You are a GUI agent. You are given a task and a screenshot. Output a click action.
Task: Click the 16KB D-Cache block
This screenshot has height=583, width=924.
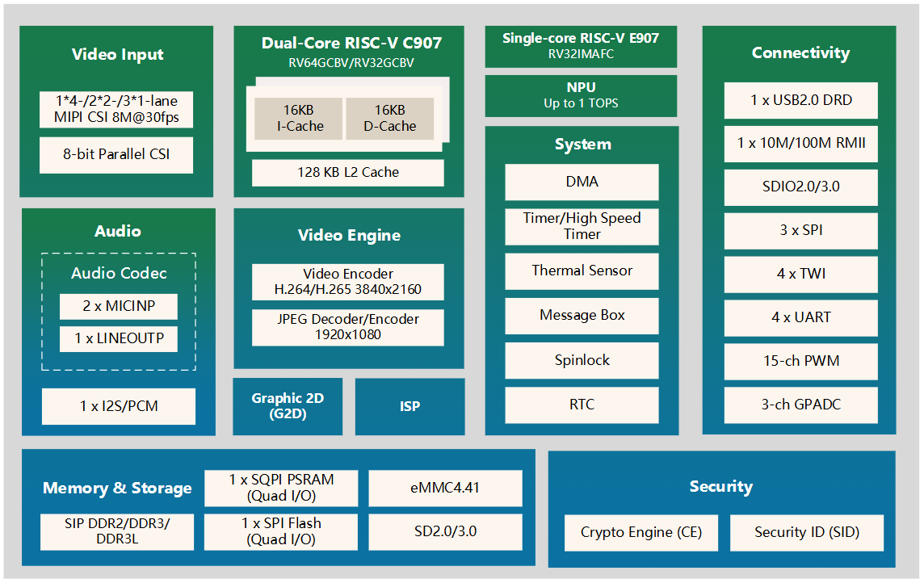point(389,118)
